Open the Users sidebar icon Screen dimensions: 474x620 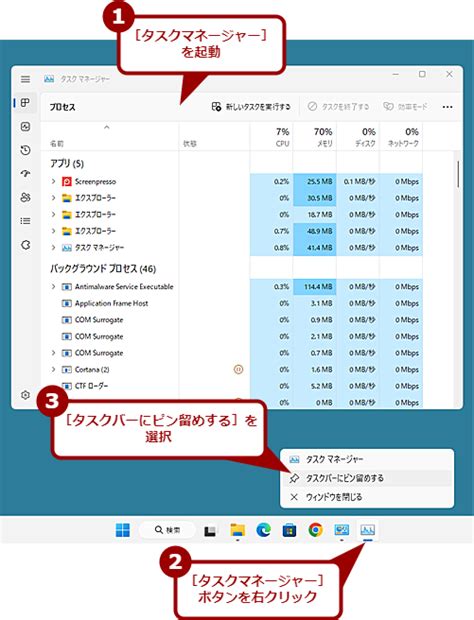click(x=25, y=197)
